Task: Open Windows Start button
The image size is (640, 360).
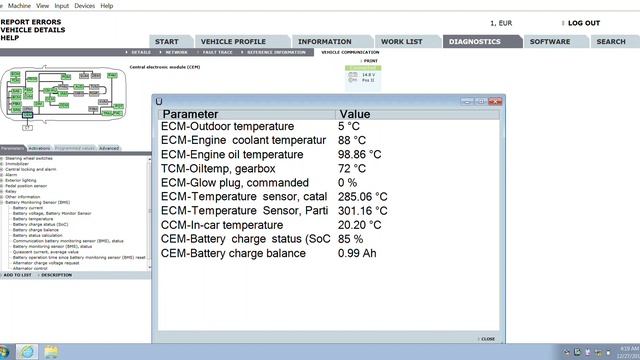Action: [4, 352]
